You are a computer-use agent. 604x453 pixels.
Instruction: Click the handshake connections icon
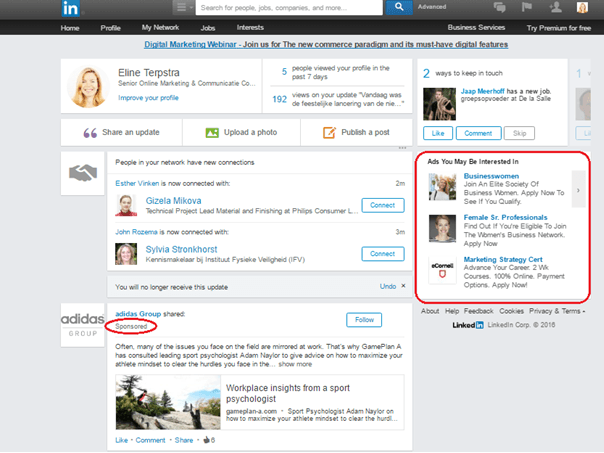[x=82, y=175]
